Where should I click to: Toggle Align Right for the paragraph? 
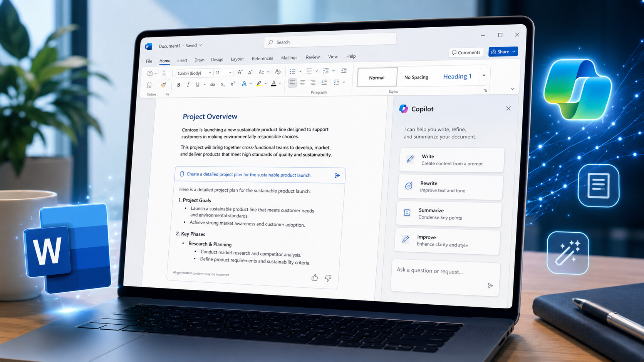point(313,82)
